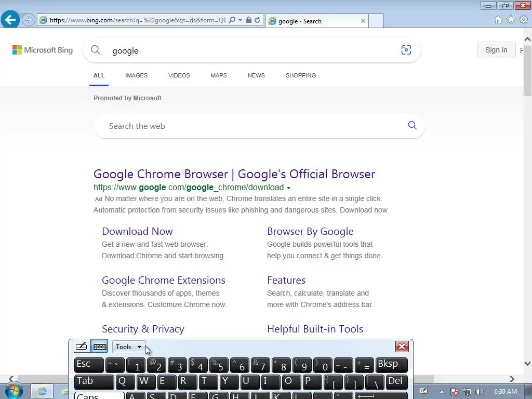Click the Home icon in IE toolbar
Screen dimensions: 532x399
click(498, 20)
